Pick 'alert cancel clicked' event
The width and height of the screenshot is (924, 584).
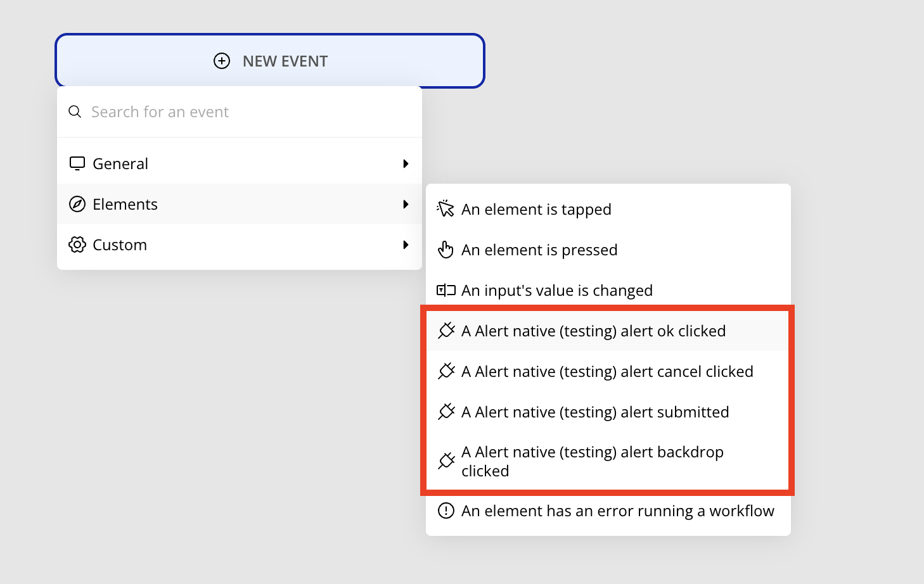[607, 371]
